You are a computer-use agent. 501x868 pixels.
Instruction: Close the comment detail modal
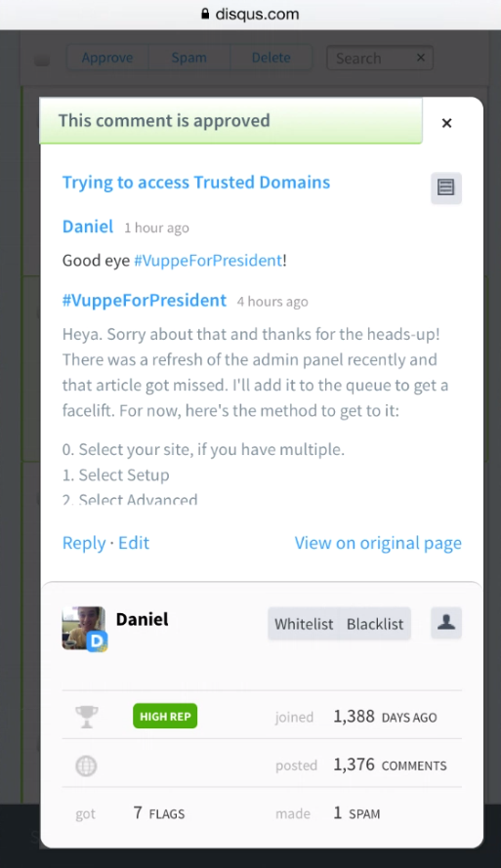click(446, 123)
